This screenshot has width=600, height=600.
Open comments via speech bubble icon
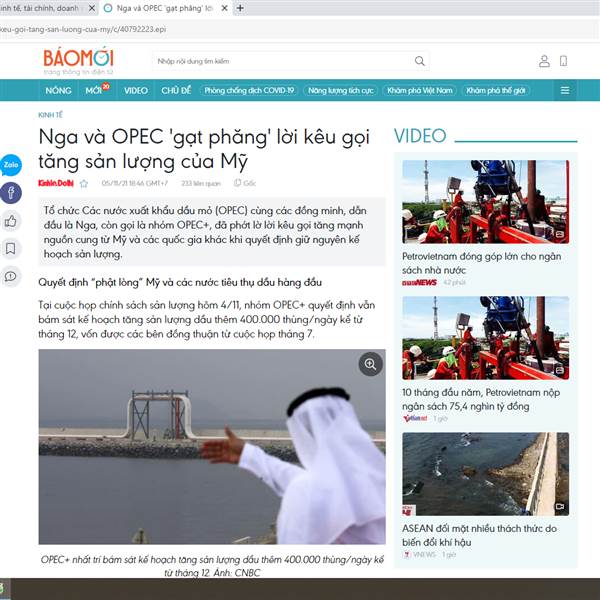point(11,276)
